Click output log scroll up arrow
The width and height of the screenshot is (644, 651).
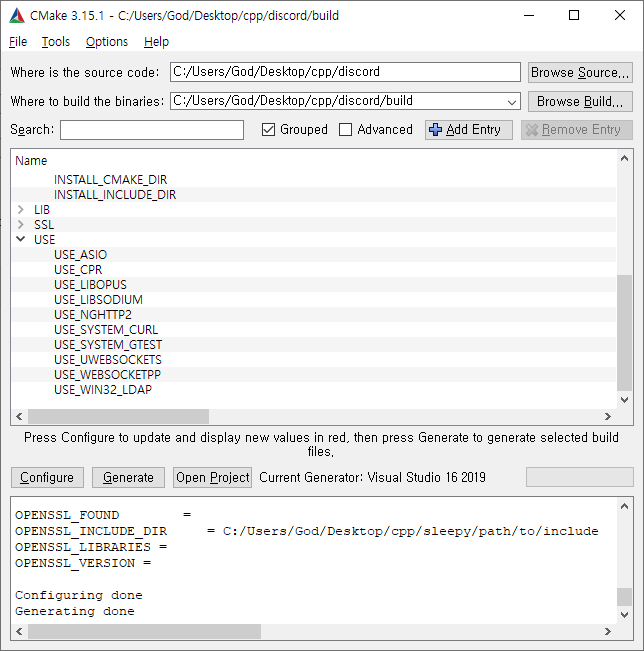pos(624,506)
